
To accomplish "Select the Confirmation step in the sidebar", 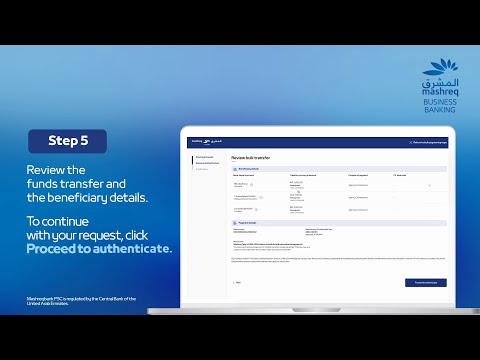I will 202,169.
